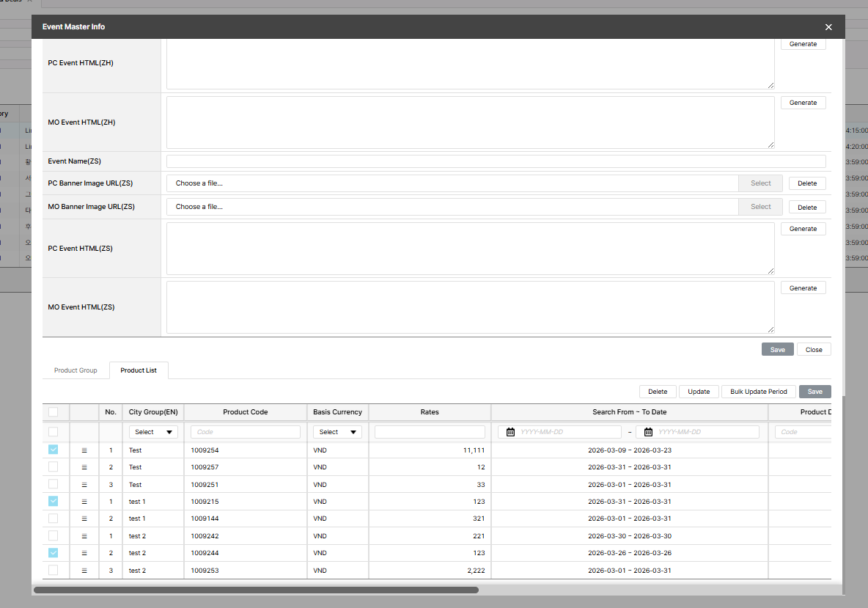The height and width of the screenshot is (608, 868).
Task: Toggle the select-all checkbox in table header
Action: click(x=54, y=412)
